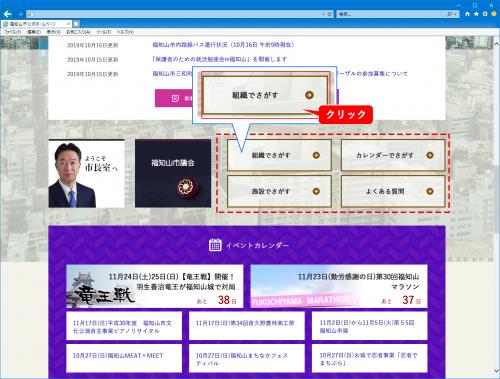Open the ヘルプ(H) menu

pos(125,32)
